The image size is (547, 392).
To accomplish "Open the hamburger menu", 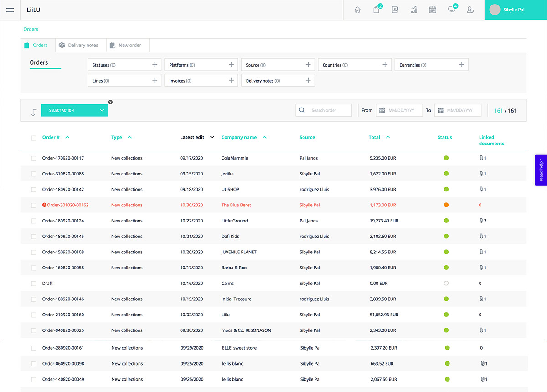I will pyautogui.click(x=10, y=10).
